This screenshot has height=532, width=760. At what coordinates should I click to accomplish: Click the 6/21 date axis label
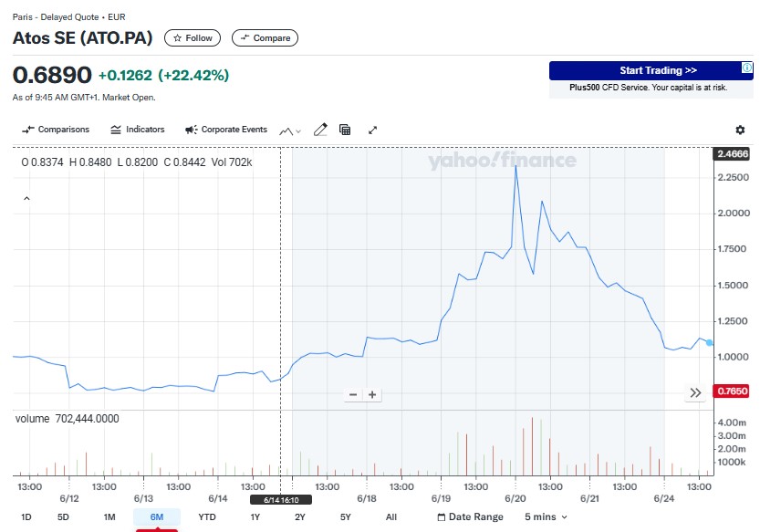[x=590, y=498]
